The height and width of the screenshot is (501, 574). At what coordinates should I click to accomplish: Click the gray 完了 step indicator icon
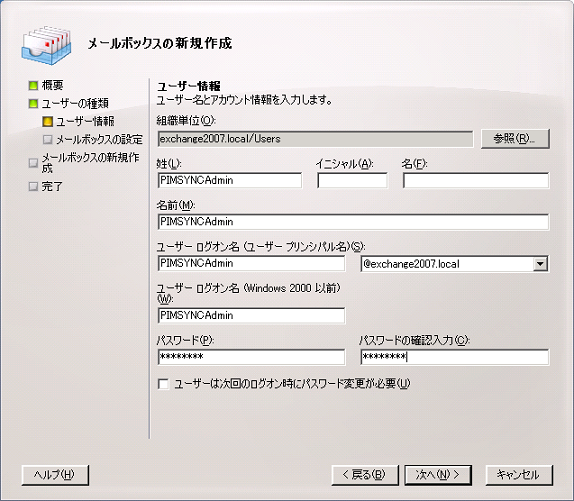[x=33, y=187]
